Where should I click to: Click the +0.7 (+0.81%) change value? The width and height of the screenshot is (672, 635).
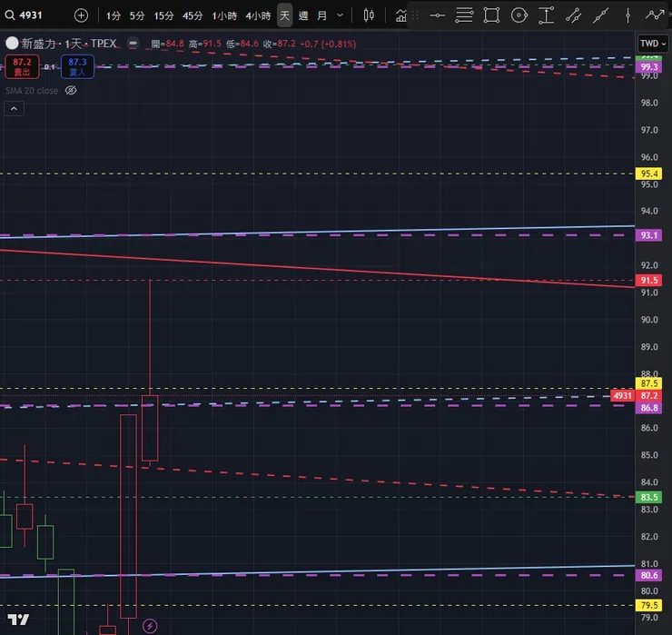(x=329, y=44)
